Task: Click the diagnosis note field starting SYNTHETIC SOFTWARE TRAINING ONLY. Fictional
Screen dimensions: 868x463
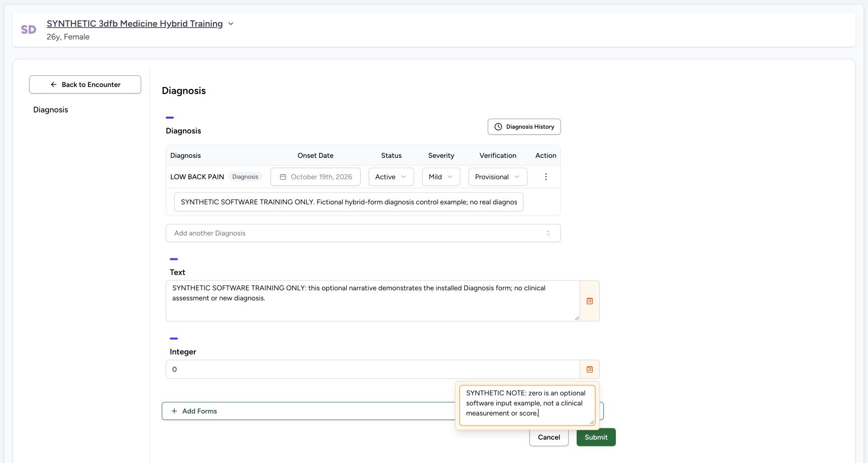Action: 349,202
